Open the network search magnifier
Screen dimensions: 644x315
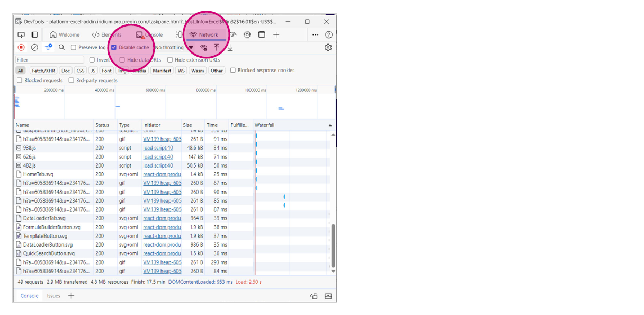click(x=62, y=47)
